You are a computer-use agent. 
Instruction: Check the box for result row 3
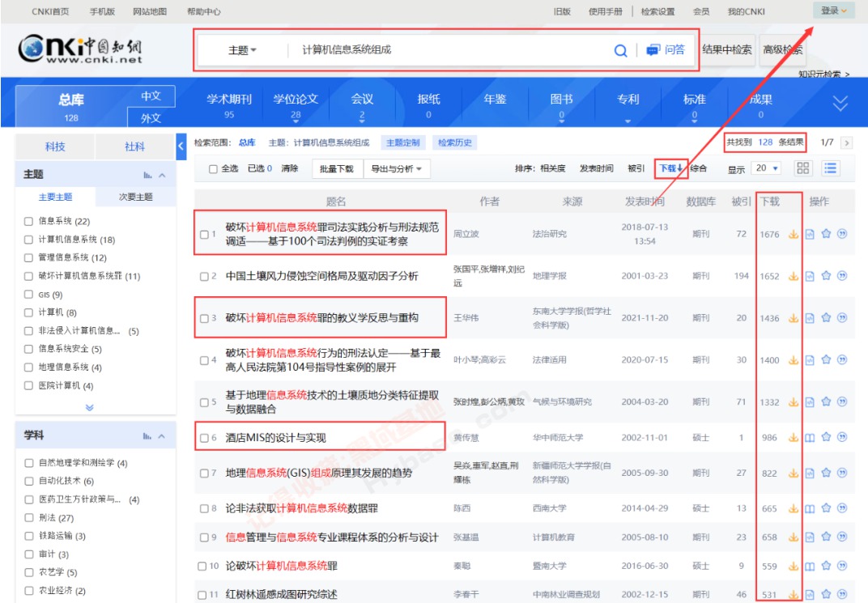[x=204, y=319]
